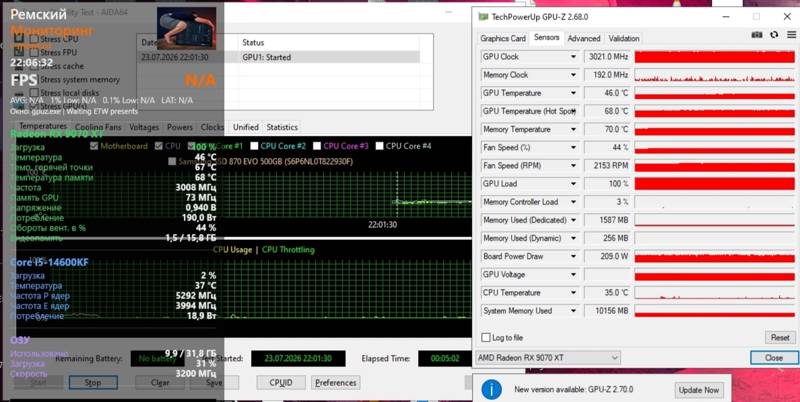800x402 pixels.
Task: Open the GPU Voltage sensor dropdown
Action: (573, 274)
